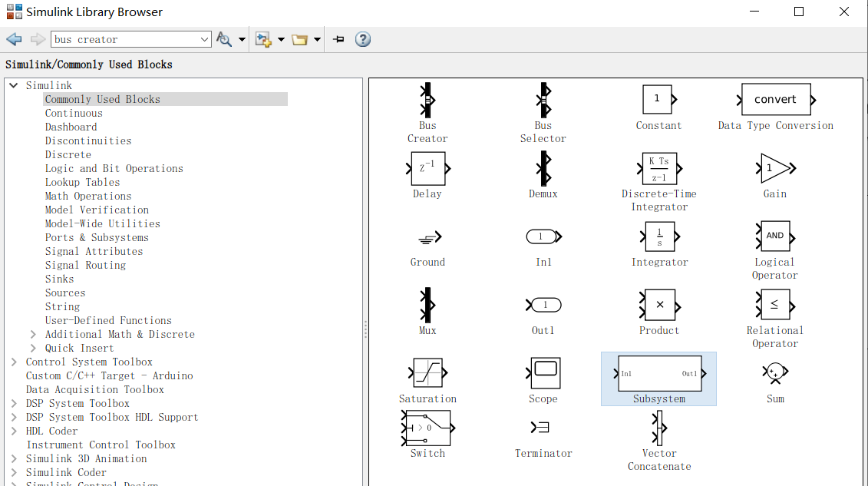Click the back navigation arrow
This screenshot has height=486, width=868.
13,38
